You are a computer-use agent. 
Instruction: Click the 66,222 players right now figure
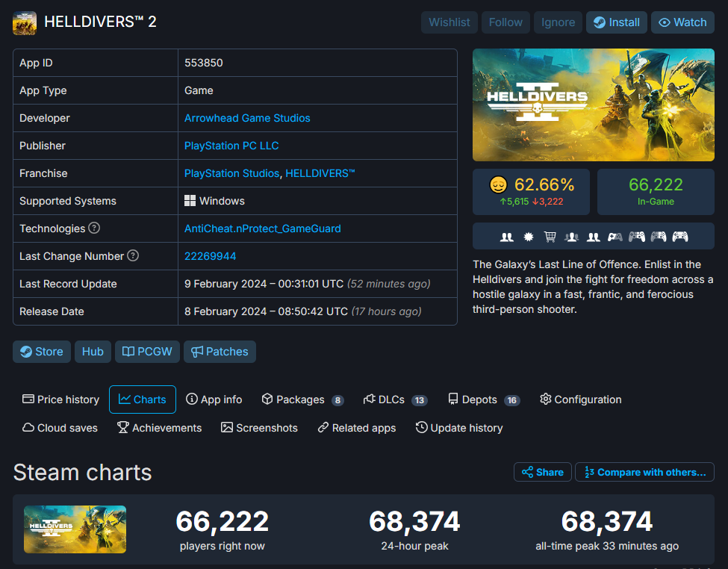[x=222, y=521]
